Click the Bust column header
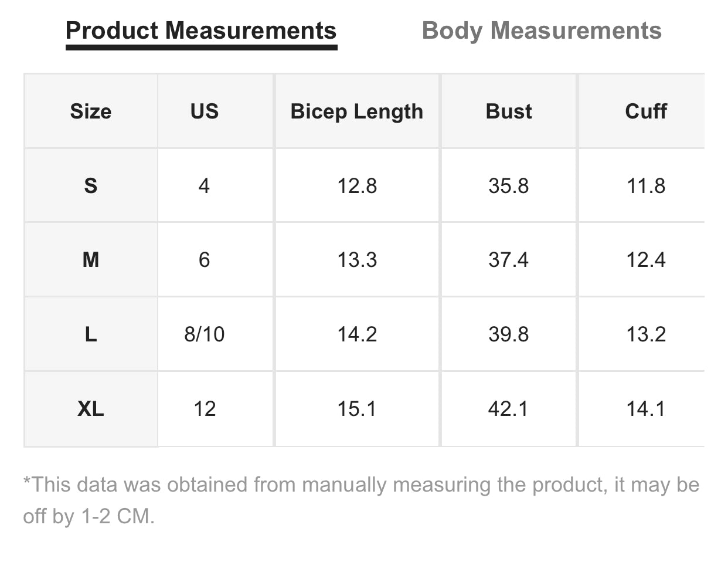 click(509, 111)
